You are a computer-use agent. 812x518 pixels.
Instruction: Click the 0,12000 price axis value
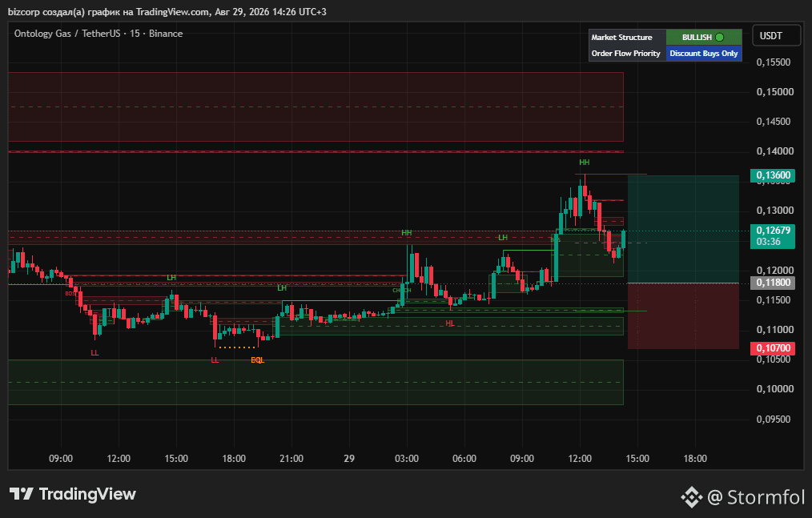point(774,270)
